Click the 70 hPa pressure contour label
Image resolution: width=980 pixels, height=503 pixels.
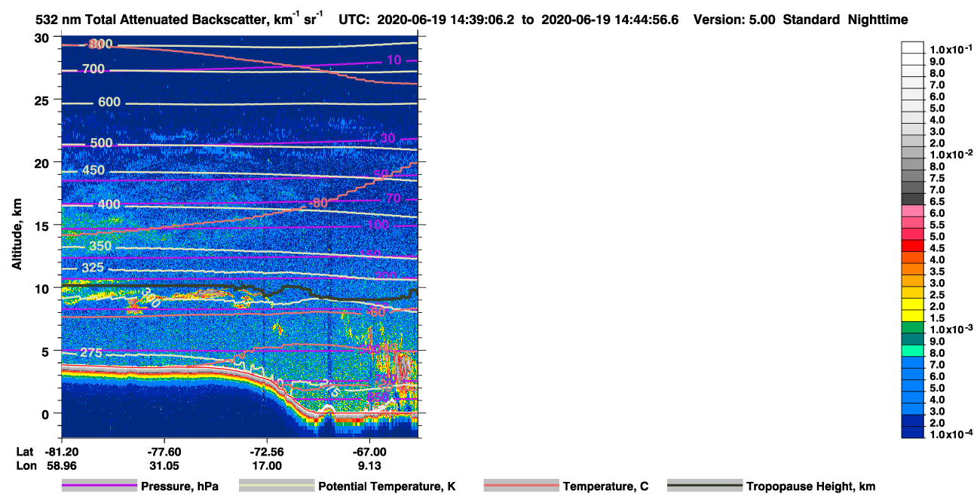(x=394, y=198)
